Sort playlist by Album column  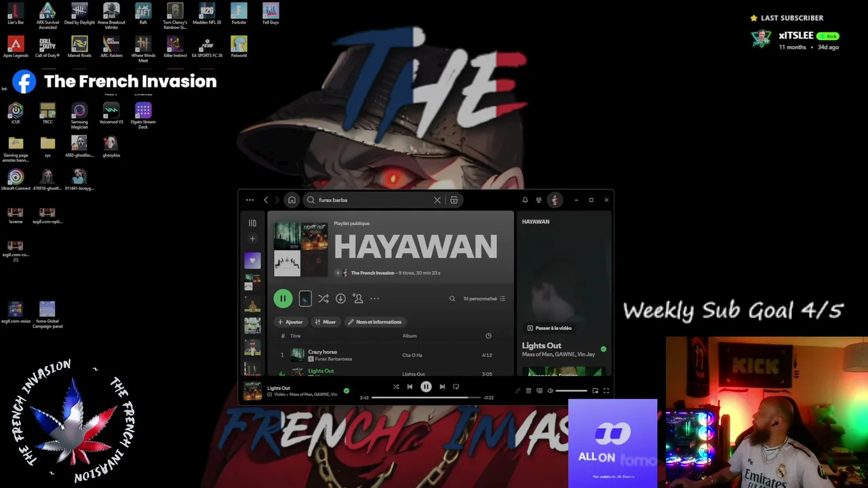pyautogui.click(x=410, y=336)
